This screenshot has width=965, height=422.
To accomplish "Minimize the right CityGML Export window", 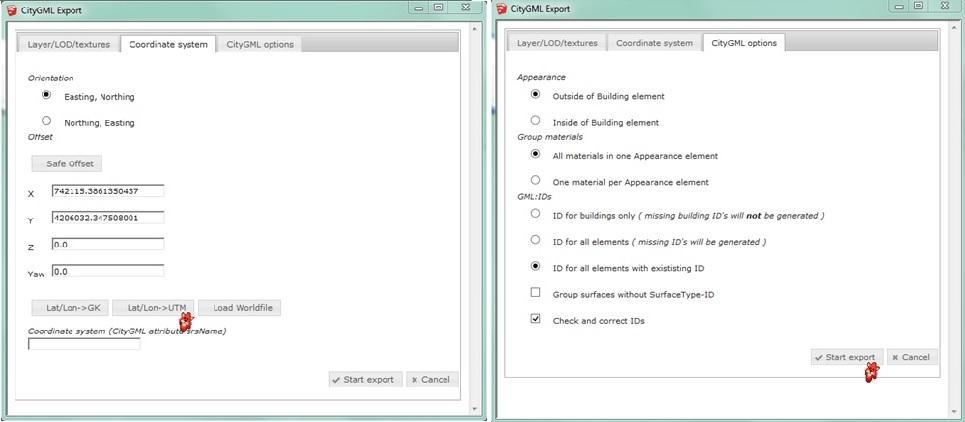I will coord(899,6).
